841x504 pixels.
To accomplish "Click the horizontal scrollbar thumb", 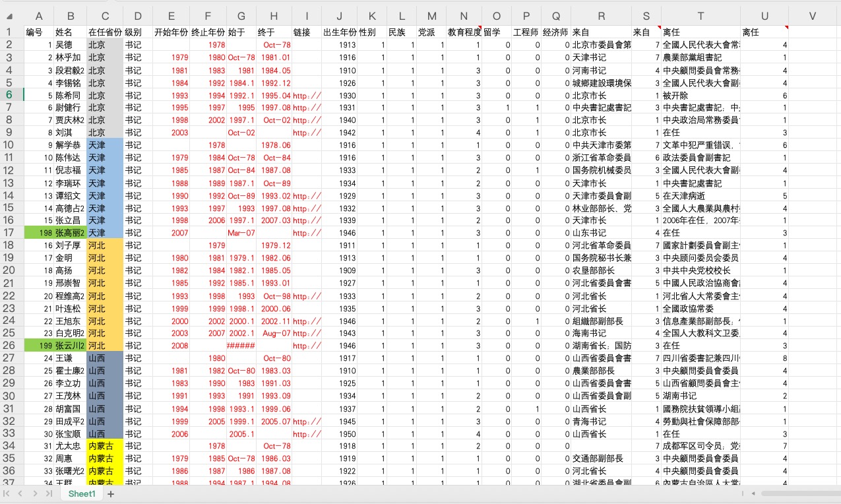I will [798, 493].
